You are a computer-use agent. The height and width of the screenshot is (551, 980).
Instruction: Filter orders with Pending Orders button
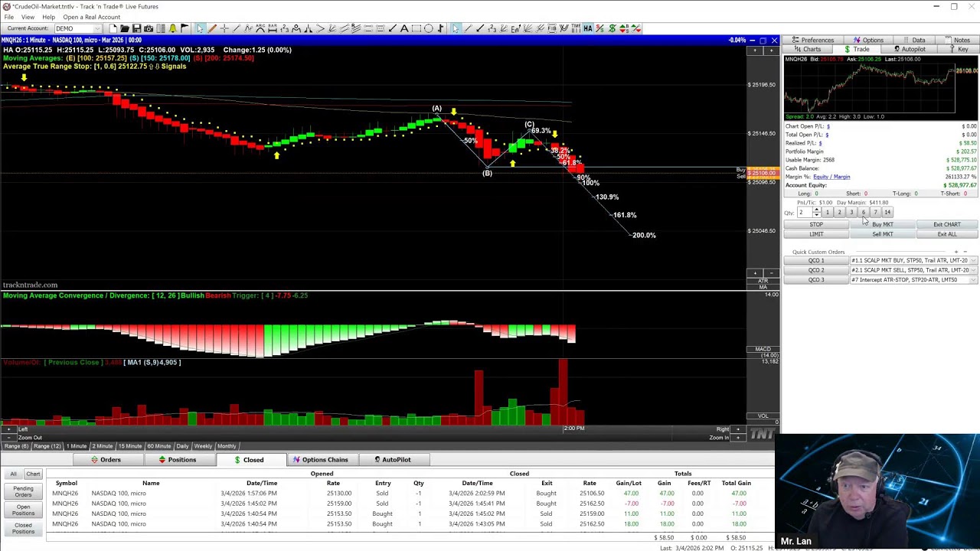(23, 492)
